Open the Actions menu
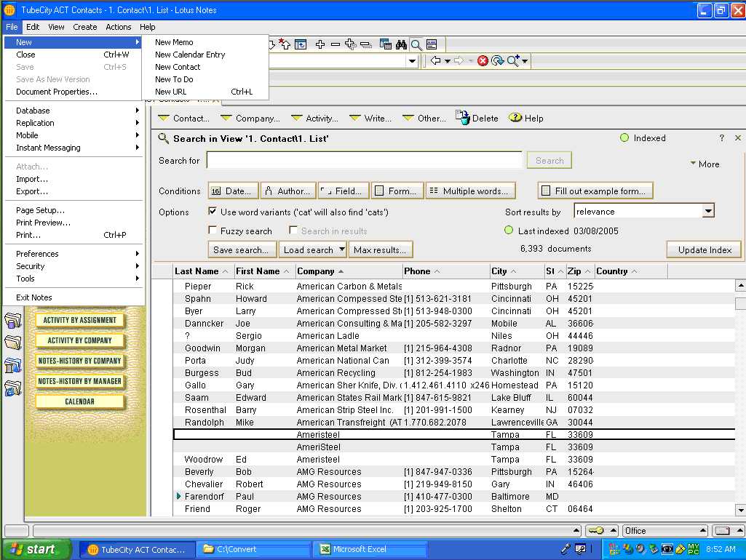 tap(119, 27)
